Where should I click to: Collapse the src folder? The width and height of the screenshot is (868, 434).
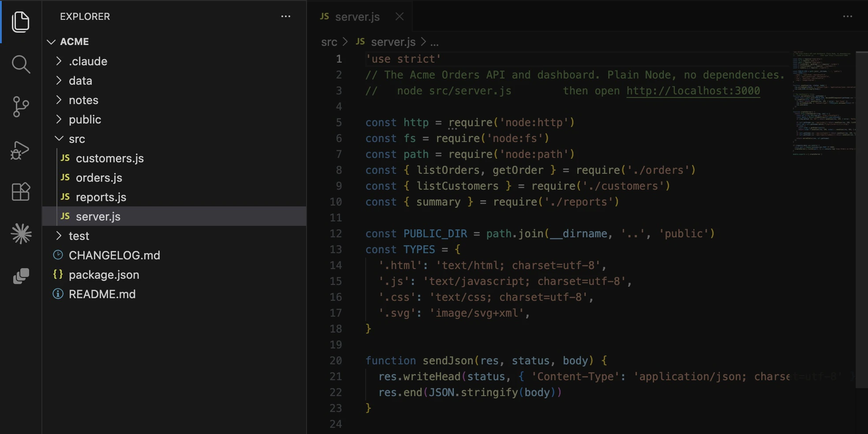(x=59, y=138)
